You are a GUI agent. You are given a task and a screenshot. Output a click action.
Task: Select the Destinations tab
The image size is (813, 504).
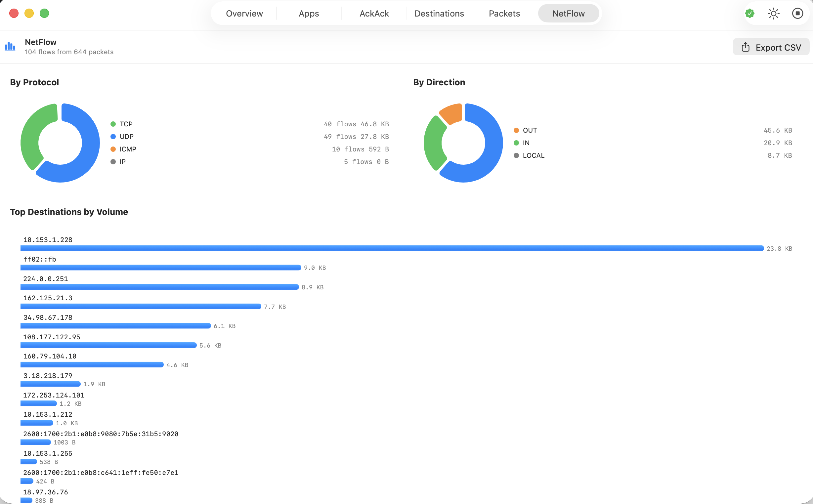(x=439, y=13)
